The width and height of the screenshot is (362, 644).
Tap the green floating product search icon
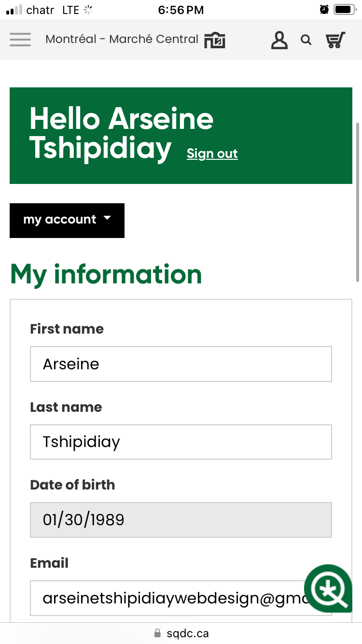(329, 589)
